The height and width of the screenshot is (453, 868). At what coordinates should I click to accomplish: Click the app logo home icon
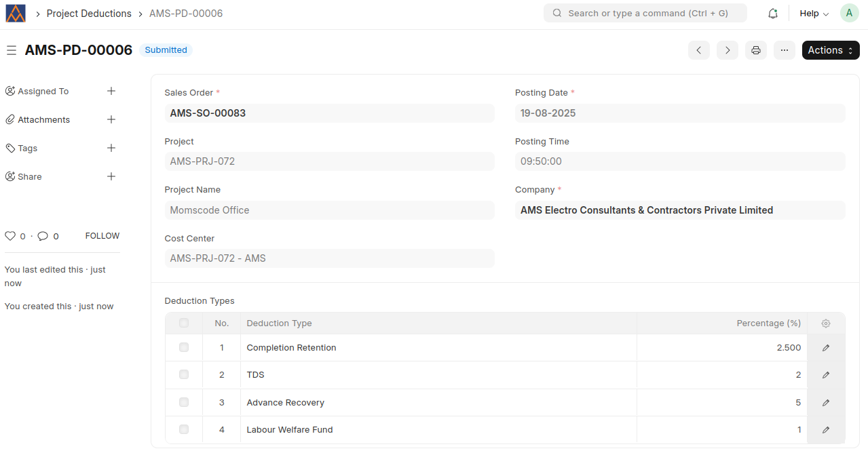pyautogui.click(x=16, y=14)
